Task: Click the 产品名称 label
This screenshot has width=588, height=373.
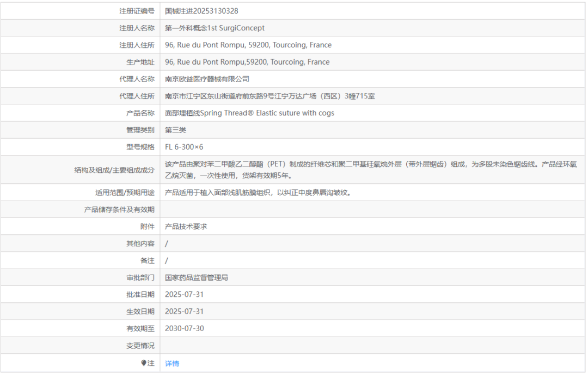Action: point(140,113)
